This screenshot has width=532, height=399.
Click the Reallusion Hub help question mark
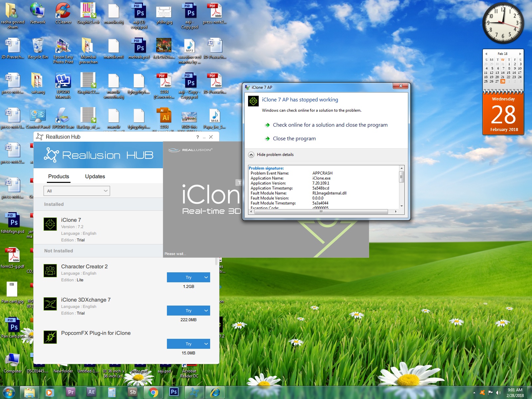click(x=198, y=137)
